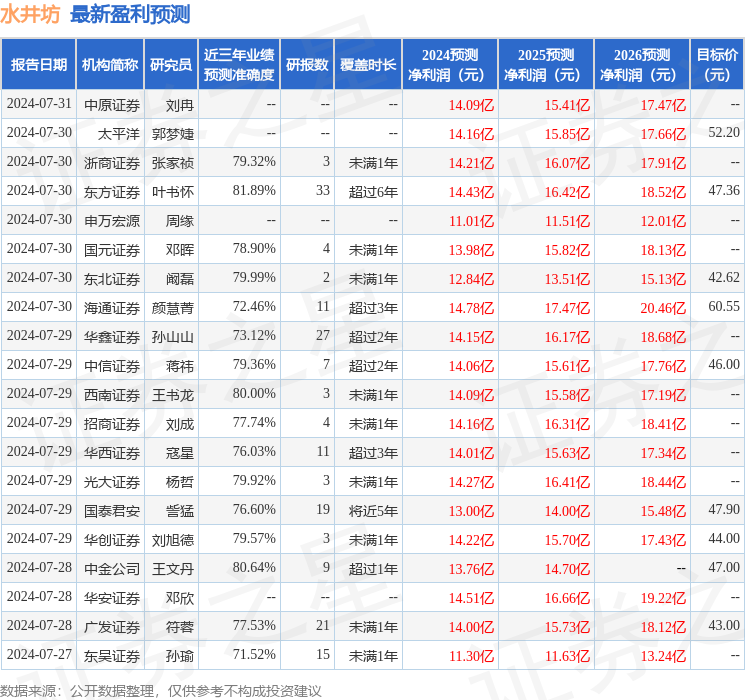Viewport: 745px width, 700px height.
Task: Click the 2024-07-31 report date
Action: click(39, 104)
